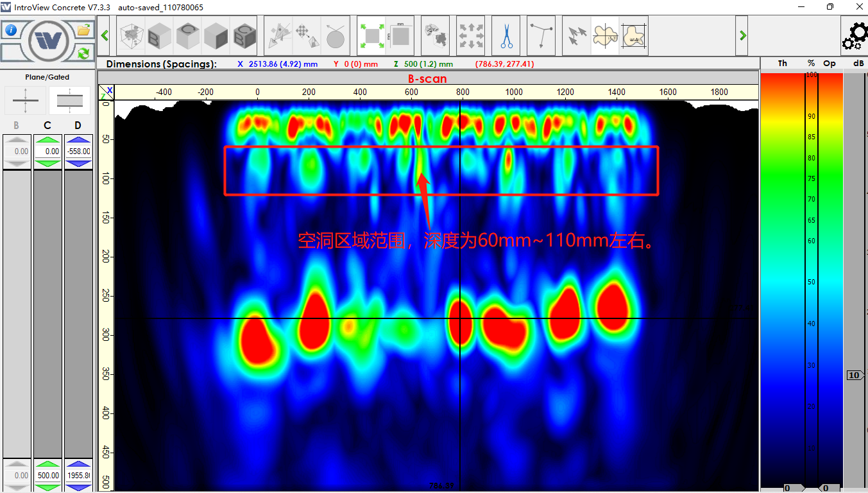The image size is (868, 493).
Task: Increase C plane value with green up arrow
Action: point(47,139)
